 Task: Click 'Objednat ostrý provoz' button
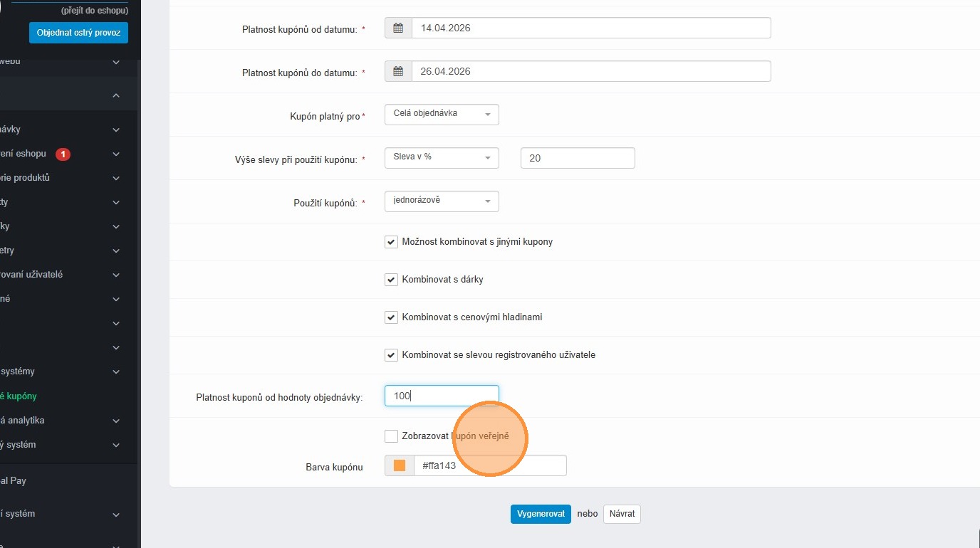[78, 33]
